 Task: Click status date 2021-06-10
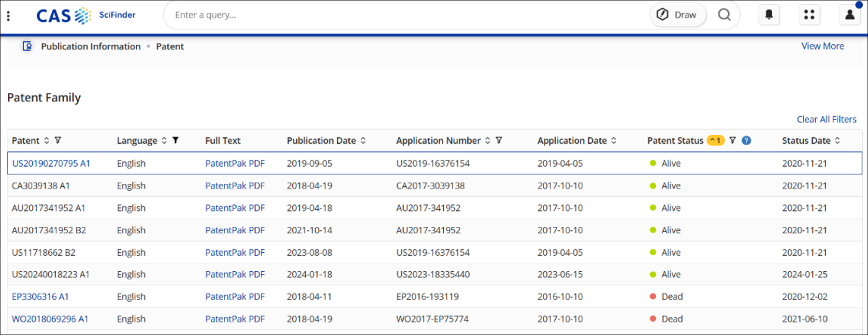click(805, 319)
